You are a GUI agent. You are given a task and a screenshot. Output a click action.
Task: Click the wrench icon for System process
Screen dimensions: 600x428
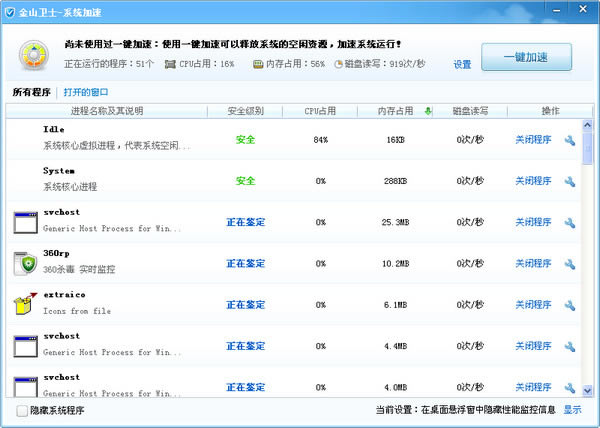click(569, 181)
